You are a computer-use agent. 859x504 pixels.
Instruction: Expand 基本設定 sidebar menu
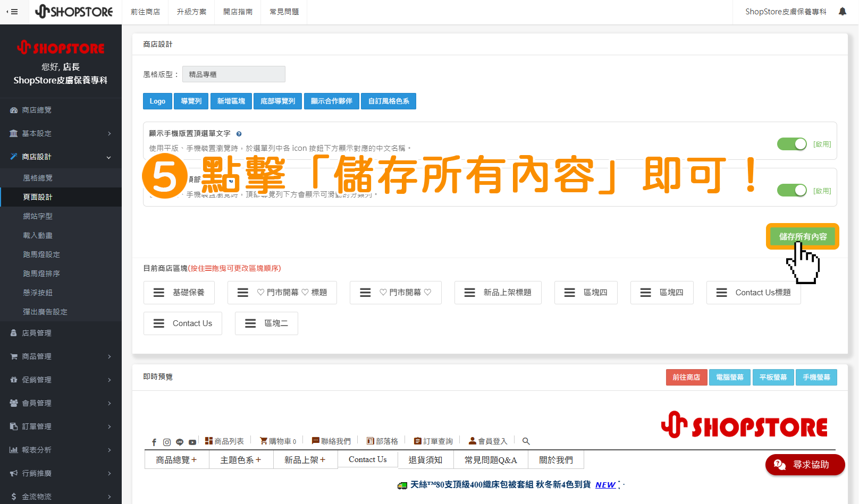(61, 133)
